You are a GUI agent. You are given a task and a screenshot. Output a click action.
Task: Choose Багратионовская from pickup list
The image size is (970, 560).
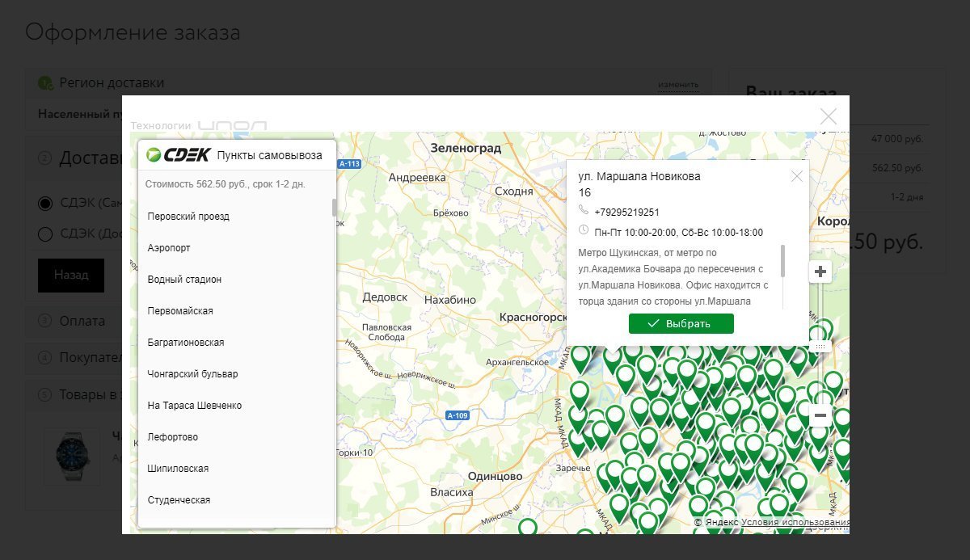(x=186, y=343)
